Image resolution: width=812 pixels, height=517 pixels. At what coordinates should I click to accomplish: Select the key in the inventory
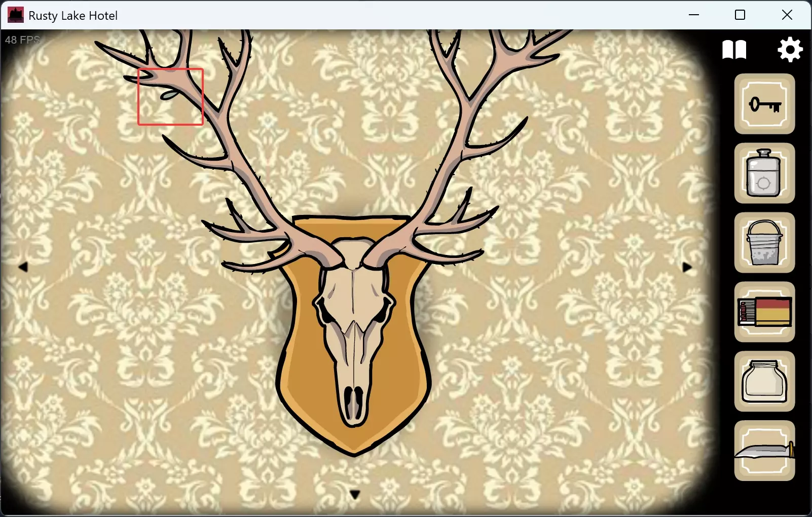[x=764, y=104]
